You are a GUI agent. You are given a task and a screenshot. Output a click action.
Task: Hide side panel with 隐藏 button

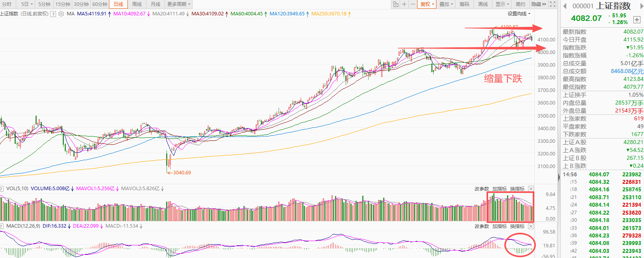tap(538, 4)
